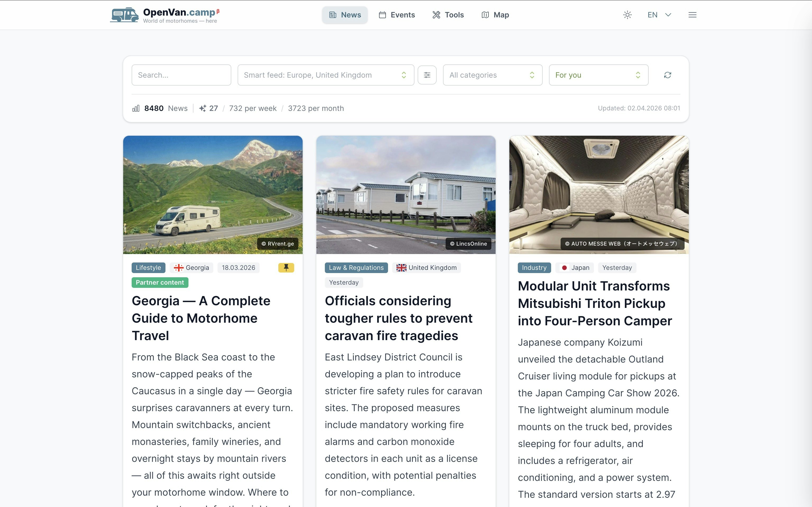Open the For you sorting dropdown
Image resolution: width=812 pixels, height=507 pixels.
pos(598,75)
